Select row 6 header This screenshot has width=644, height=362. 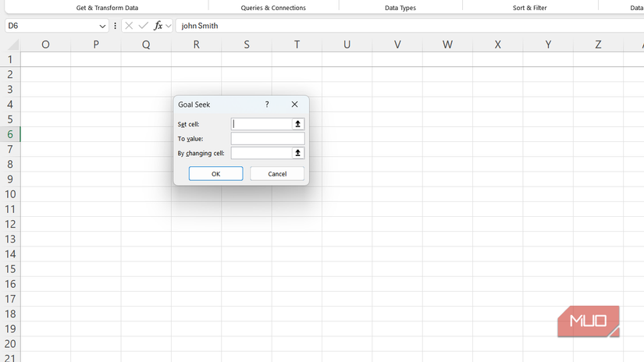point(10,134)
